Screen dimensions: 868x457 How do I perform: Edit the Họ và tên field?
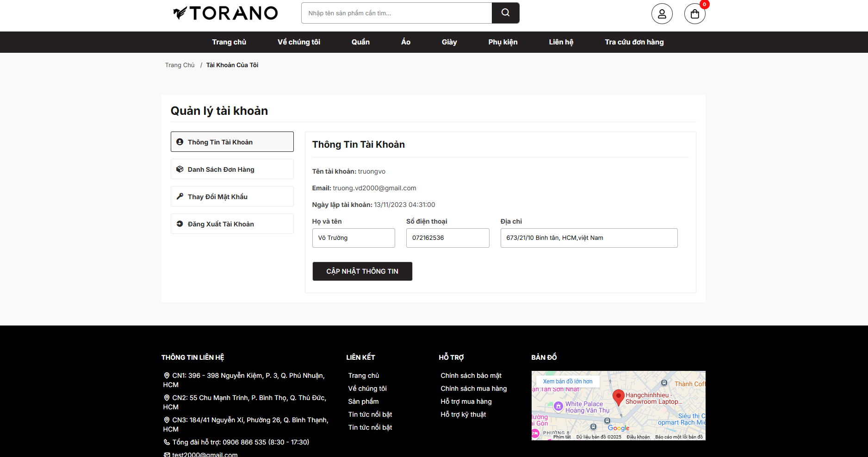pyautogui.click(x=353, y=238)
